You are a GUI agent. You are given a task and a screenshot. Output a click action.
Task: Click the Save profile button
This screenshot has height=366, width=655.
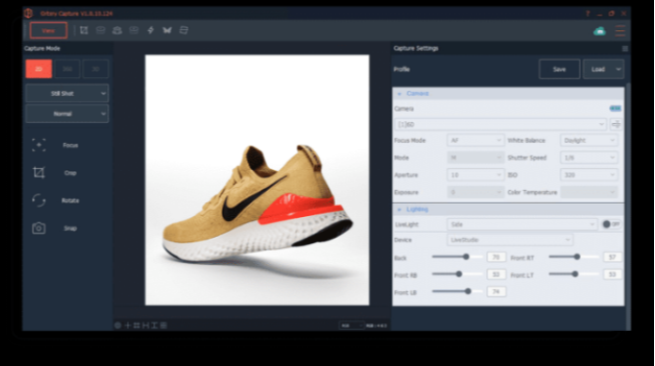tap(559, 69)
